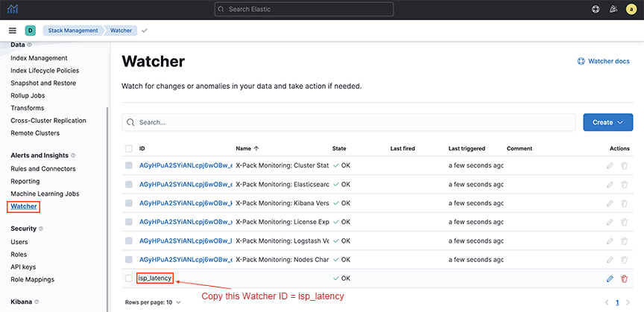Click trash icon for Cluster Status watch
The height and width of the screenshot is (312, 644).
coord(625,165)
